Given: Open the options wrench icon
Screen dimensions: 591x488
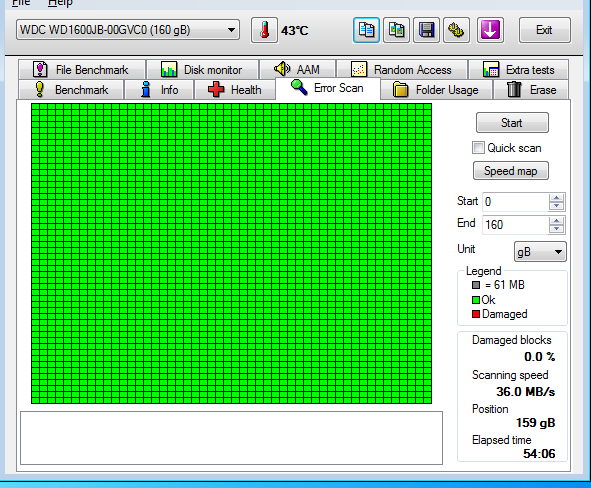Looking at the screenshot, I should (456, 30).
